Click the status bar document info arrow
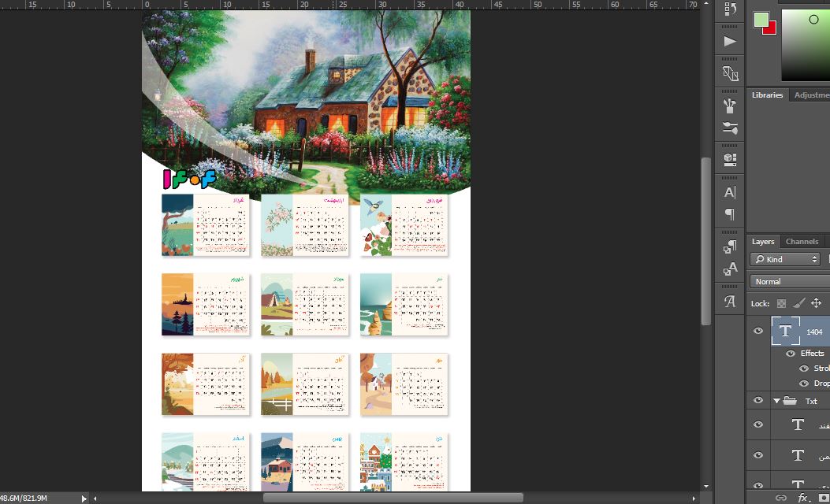Screen dimensions: 830x504 coord(84,498)
